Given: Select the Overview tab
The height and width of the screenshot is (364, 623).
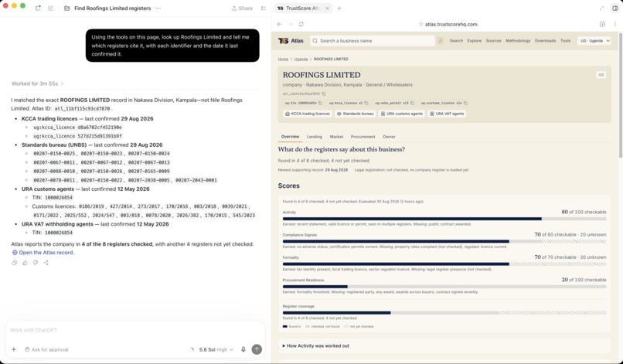Looking at the screenshot, I should tap(290, 137).
